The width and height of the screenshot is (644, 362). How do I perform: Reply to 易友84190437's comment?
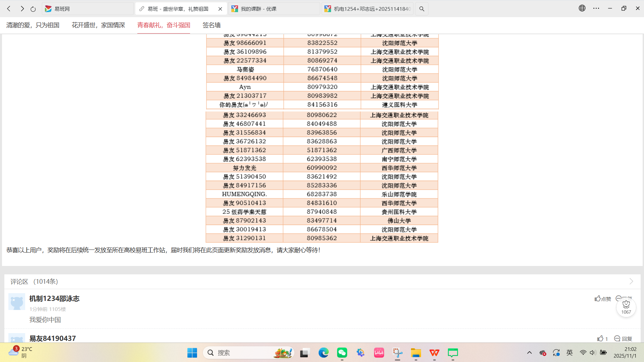pyautogui.click(x=623, y=338)
